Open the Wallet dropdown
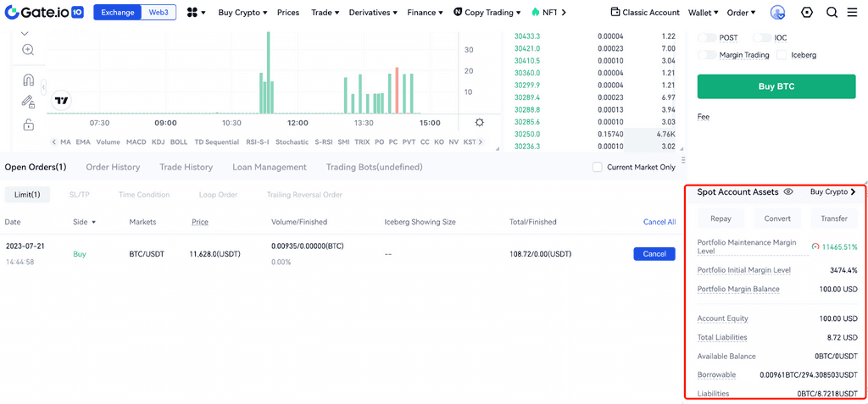868x404 pixels. pyautogui.click(x=704, y=12)
